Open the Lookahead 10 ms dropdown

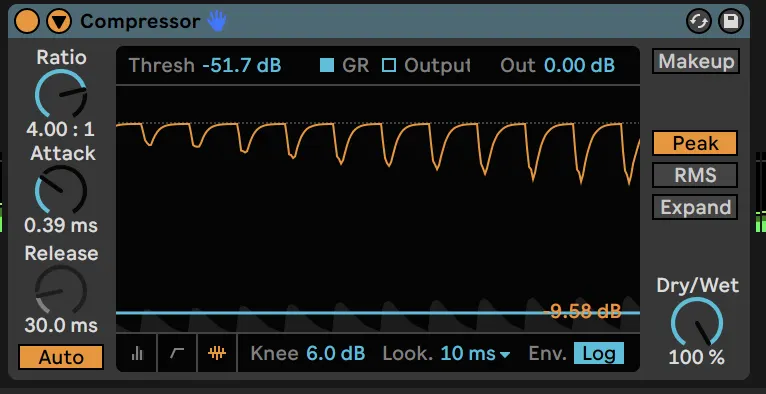[475, 353]
